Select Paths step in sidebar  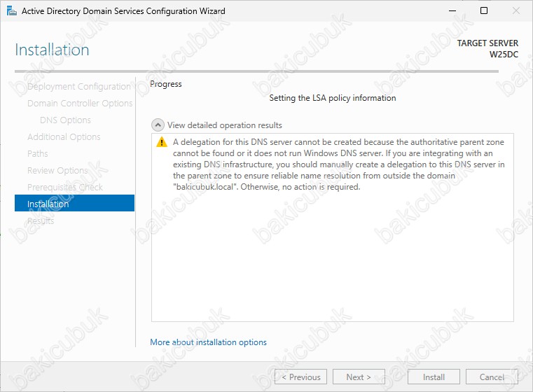tap(37, 153)
